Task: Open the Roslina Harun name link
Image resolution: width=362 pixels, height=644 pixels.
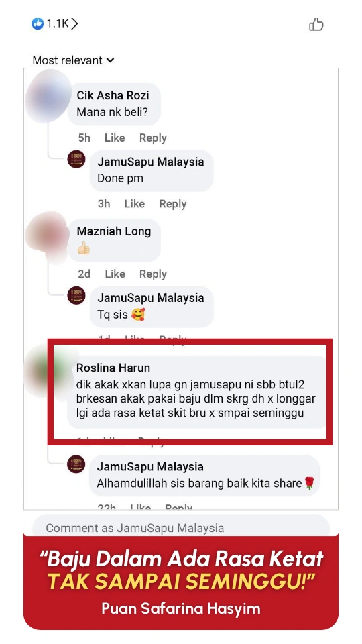Action: tap(113, 368)
